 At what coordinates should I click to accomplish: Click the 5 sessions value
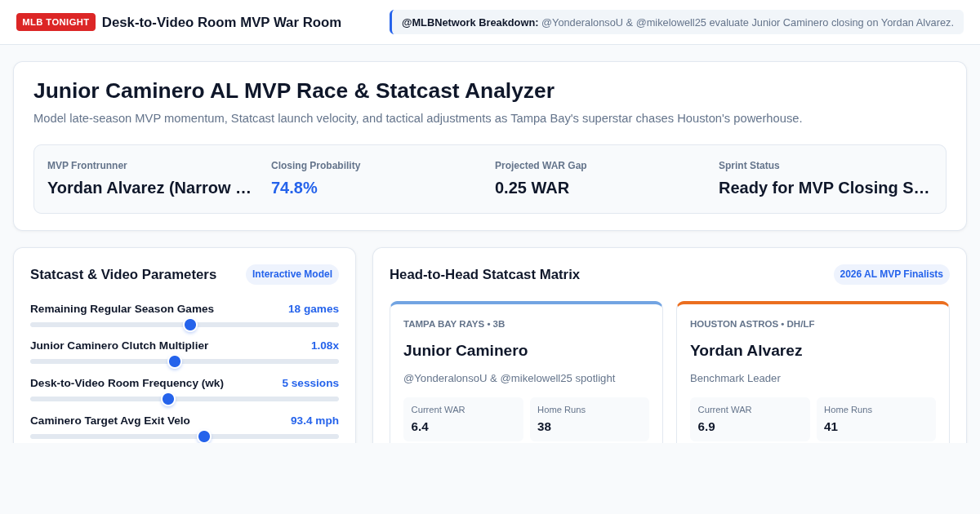(310, 383)
